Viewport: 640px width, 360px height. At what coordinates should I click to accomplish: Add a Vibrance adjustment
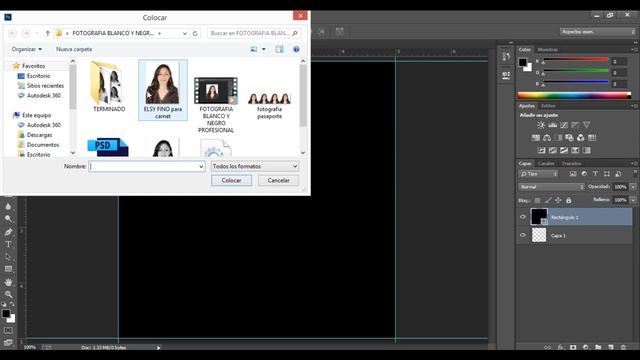[587, 125]
